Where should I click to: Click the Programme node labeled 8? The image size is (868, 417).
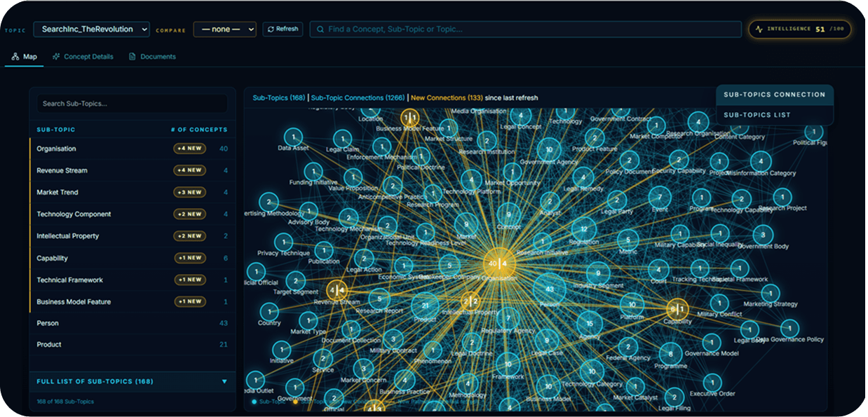[670, 354]
